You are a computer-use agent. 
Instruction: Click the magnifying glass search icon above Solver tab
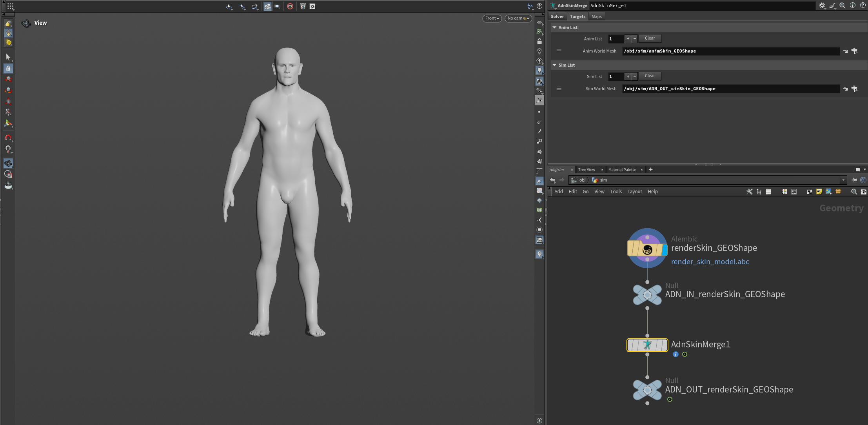coord(842,5)
